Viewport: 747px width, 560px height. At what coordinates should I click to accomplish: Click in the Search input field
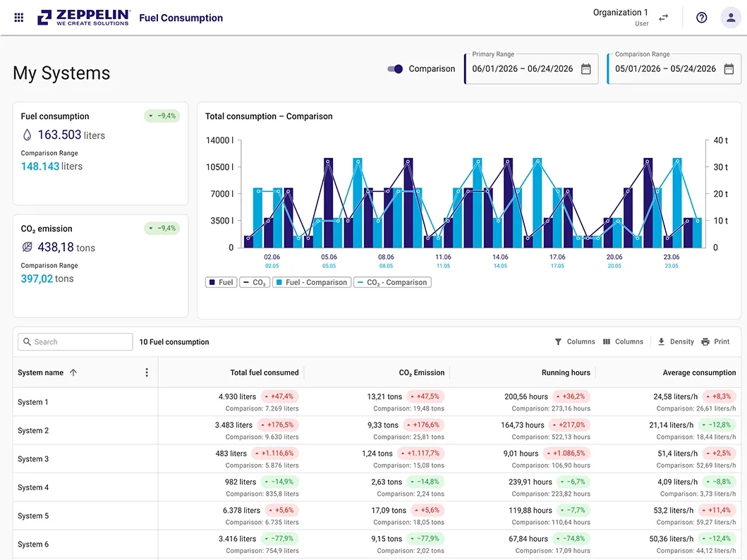(x=75, y=341)
